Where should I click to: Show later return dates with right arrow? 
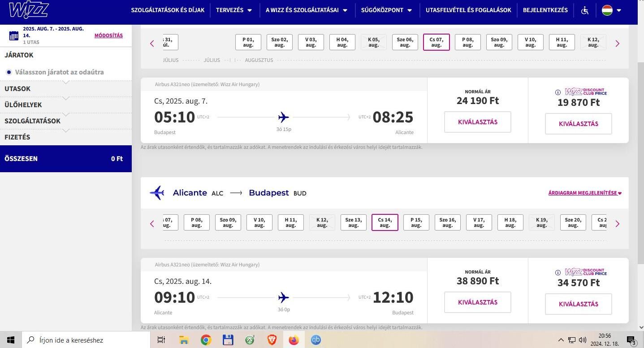[618, 224]
